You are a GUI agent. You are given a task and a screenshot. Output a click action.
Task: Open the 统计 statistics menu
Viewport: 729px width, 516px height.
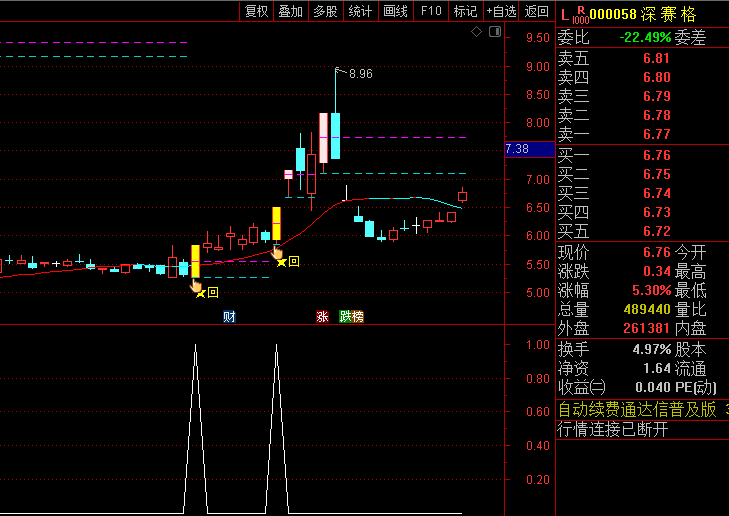click(x=360, y=11)
